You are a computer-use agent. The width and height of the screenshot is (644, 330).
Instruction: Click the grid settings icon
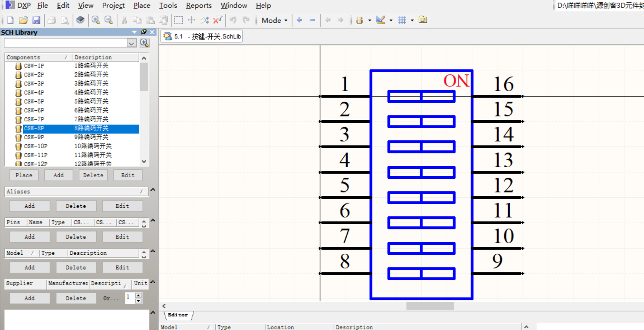[x=402, y=20]
